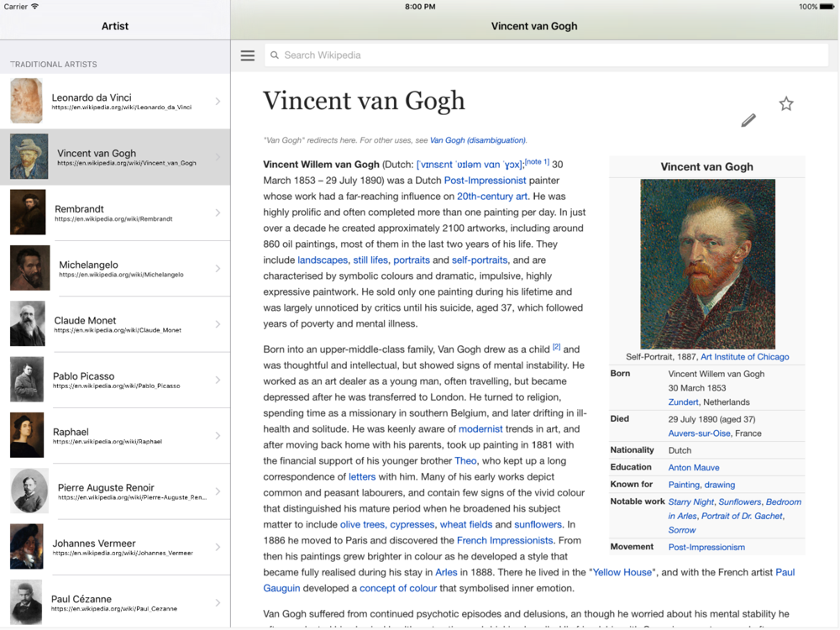Open Johannes Vermeer row chevron
The height and width of the screenshot is (630, 840).
218,547
